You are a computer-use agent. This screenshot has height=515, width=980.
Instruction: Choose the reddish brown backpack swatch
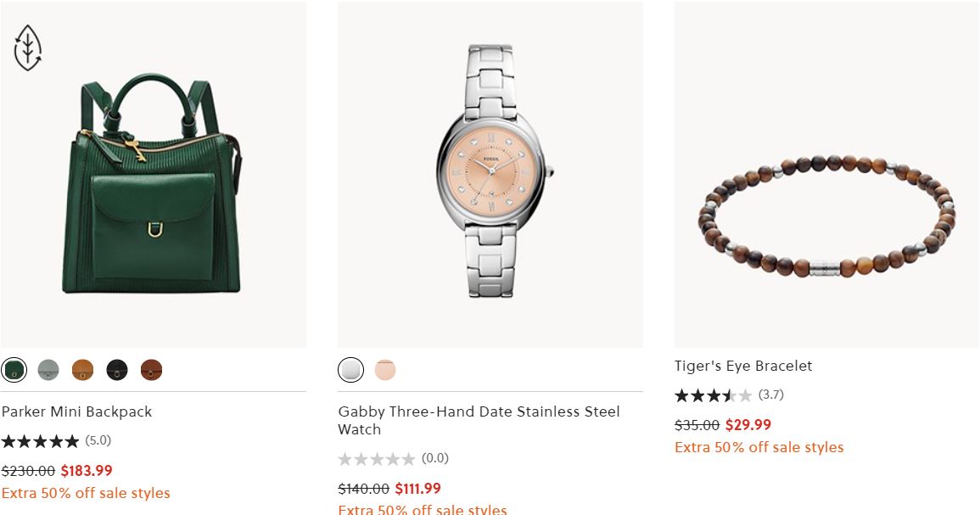(x=151, y=370)
